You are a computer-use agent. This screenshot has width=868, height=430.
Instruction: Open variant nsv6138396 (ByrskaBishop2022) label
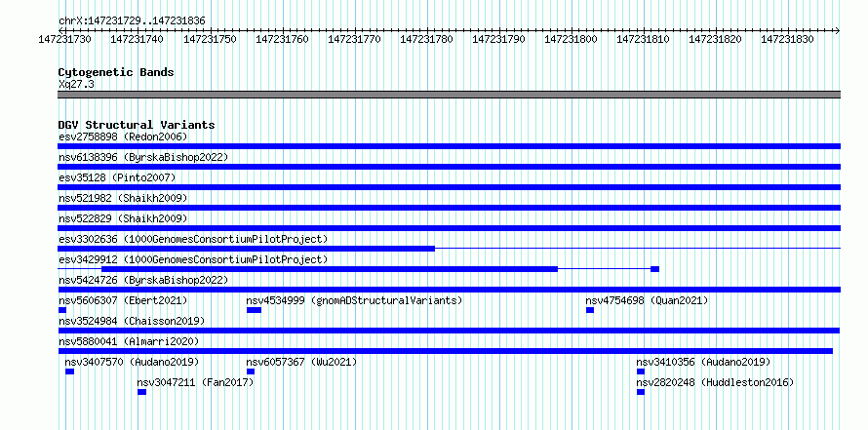(x=143, y=157)
